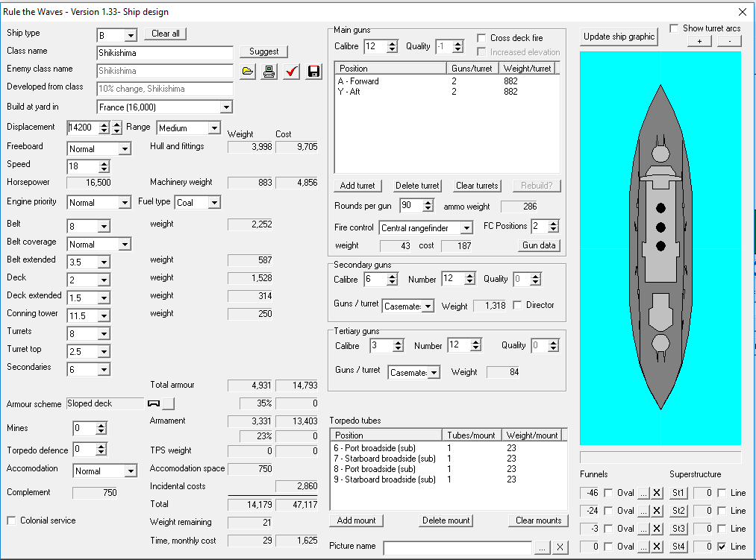The image size is (756, 560).
Task: Click Add mount for torpedo tubes
Action: [x=356, y=520]
